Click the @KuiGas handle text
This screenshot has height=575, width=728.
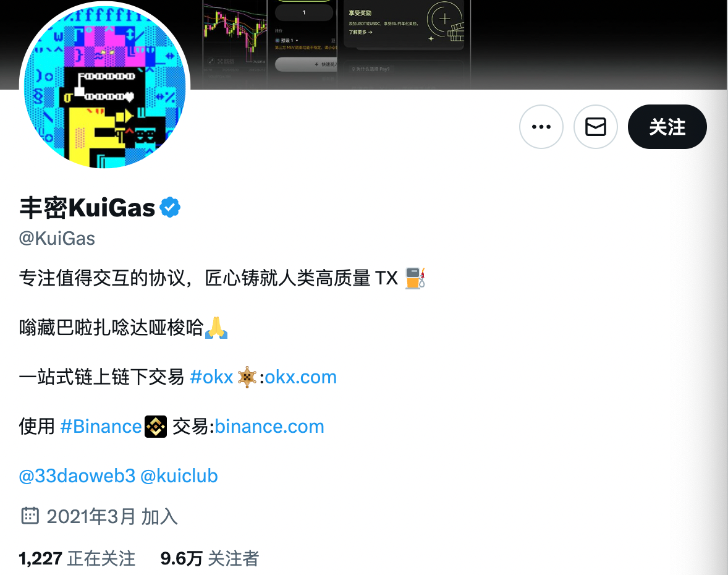point(57,238)
